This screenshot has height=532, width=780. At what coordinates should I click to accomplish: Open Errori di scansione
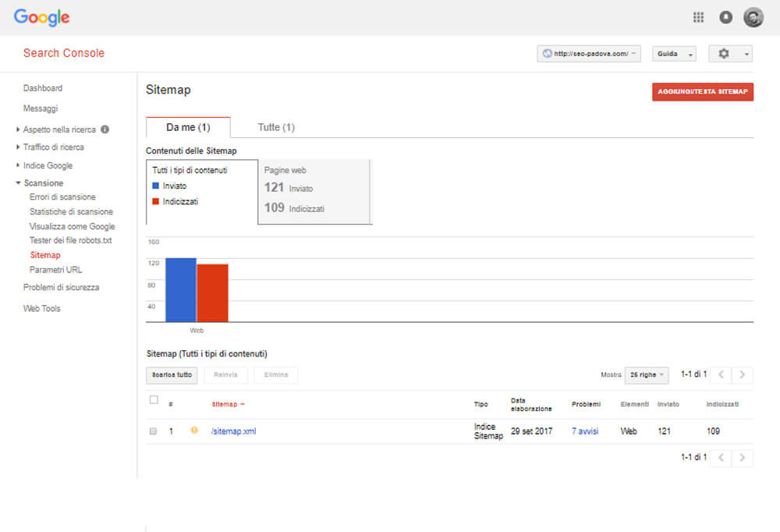(x=62, y=197)
